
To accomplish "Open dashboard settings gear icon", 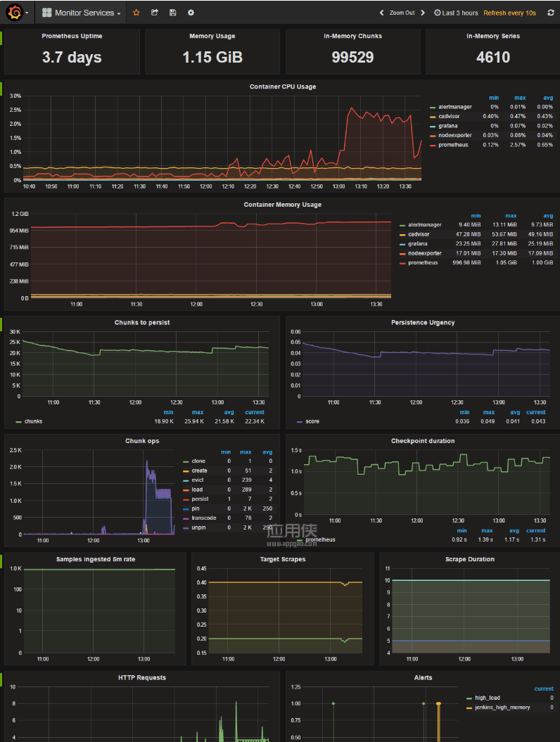I will [x=191, y=13].
